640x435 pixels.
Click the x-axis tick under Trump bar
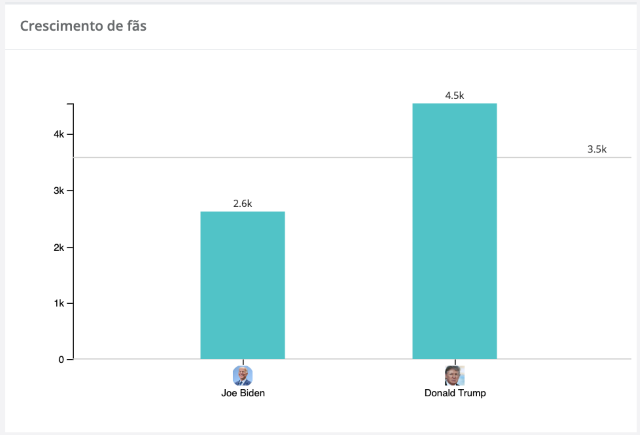[x=455, y=362]
